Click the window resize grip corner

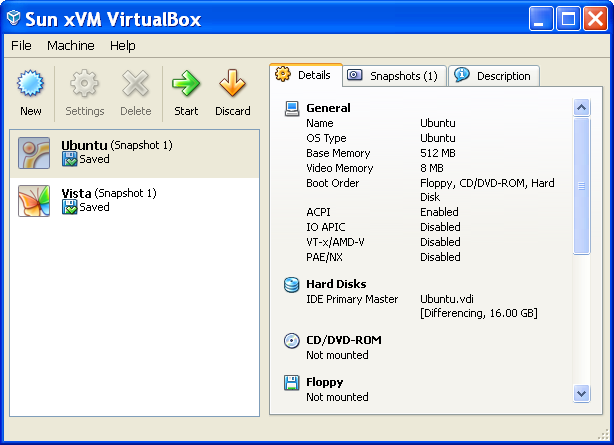click(603, 435)
